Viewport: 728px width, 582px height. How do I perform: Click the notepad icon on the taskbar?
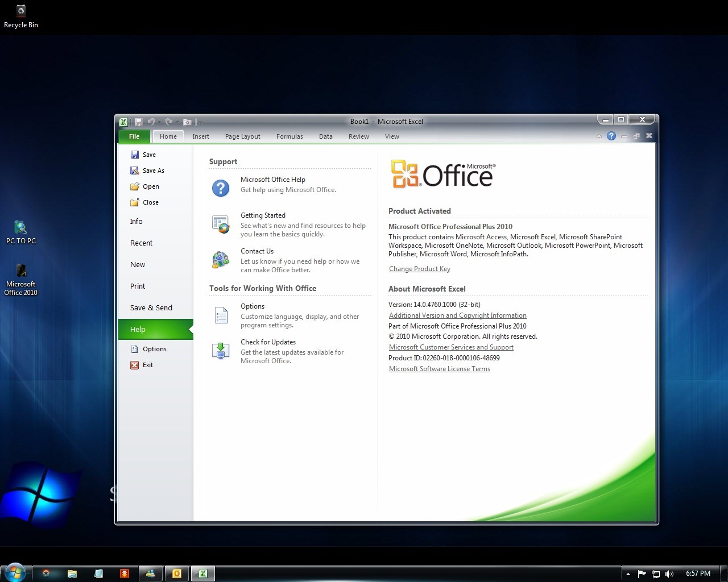98,573
